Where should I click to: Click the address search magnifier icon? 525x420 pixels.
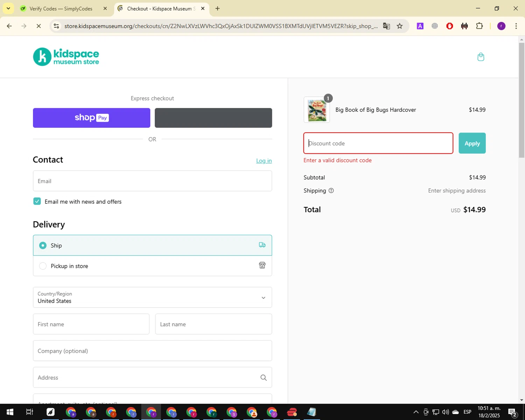click(x=264, y=377)
